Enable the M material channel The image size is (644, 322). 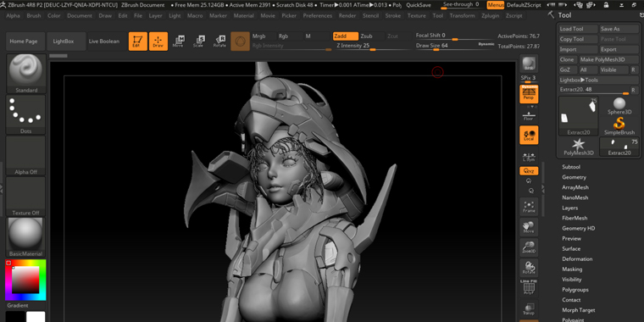[316, 36]
